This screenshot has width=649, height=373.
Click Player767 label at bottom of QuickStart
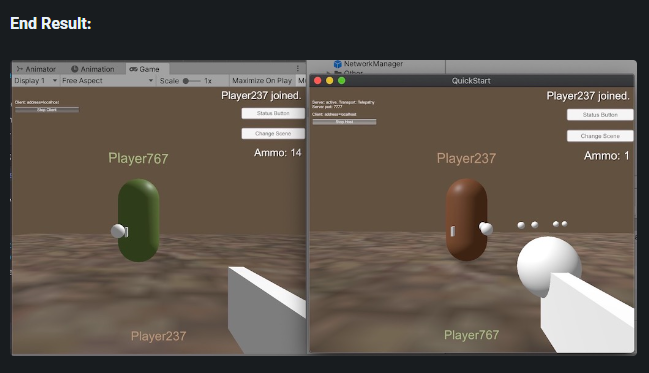(x=471, y=335)
